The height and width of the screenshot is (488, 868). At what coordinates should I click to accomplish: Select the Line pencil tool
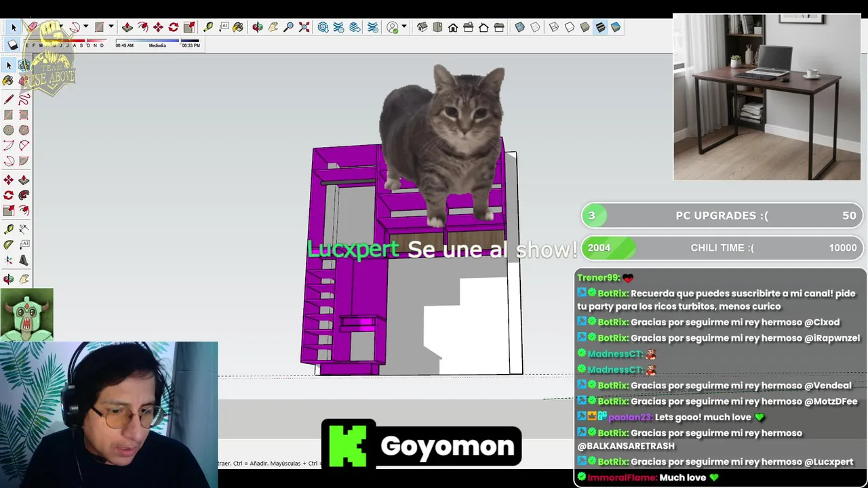[x=8, y=99]
